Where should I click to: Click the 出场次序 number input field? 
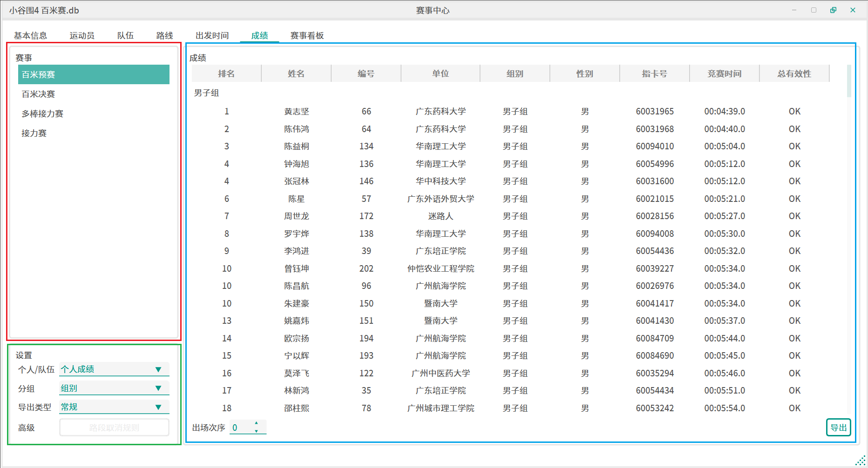(241, 428)
